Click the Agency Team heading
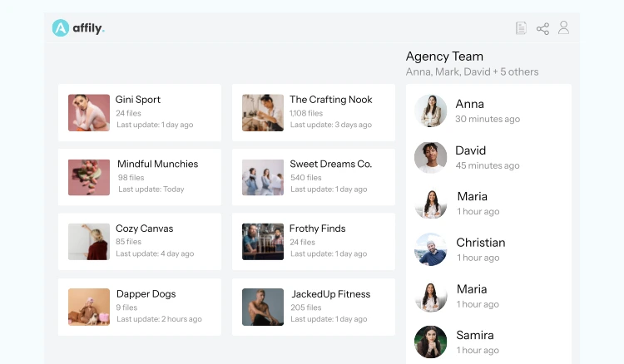The image size is (624, 364). tap(444, 57)
